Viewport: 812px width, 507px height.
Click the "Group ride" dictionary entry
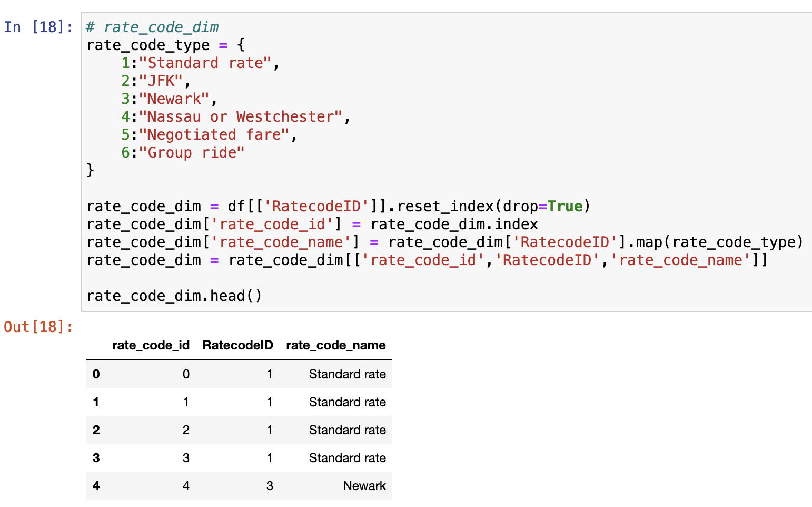(192, 152)
